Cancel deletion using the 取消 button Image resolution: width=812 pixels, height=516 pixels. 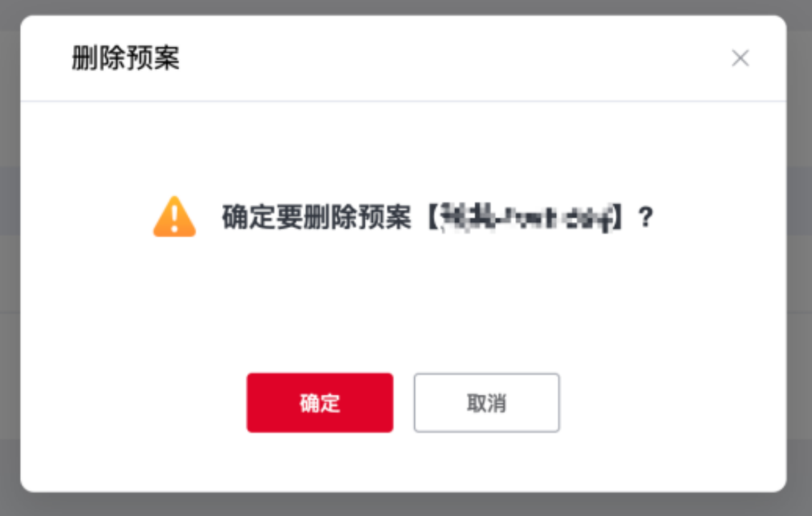(x=486, y=403)
